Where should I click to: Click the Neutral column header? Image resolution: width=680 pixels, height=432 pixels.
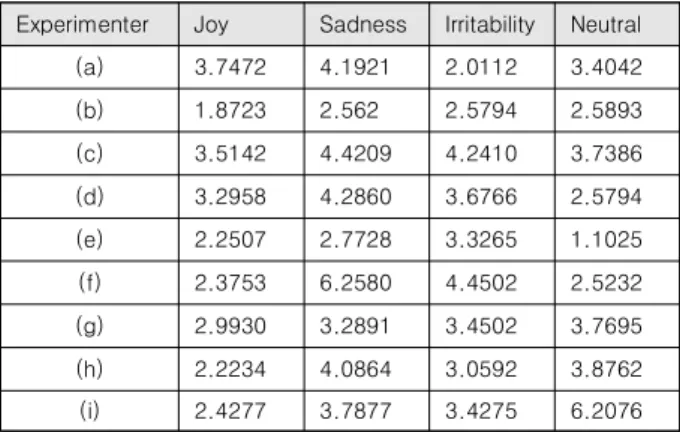(x=606, y=25)
